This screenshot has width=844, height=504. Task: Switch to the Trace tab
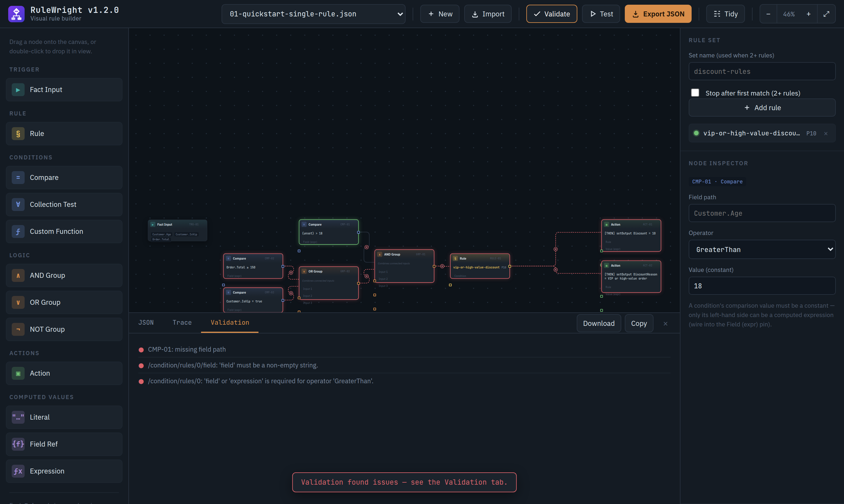(x=182, y=323)
